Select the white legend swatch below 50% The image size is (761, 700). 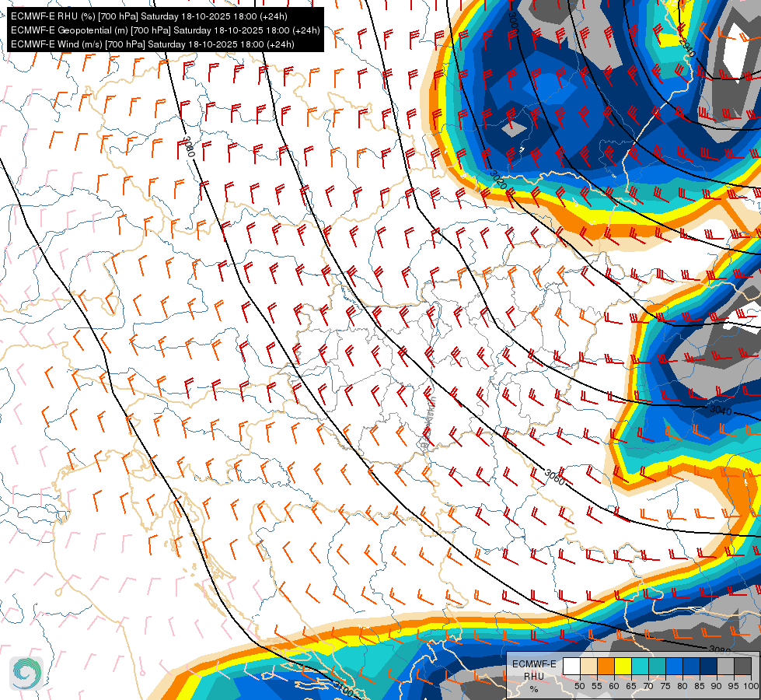pos(571,666)
